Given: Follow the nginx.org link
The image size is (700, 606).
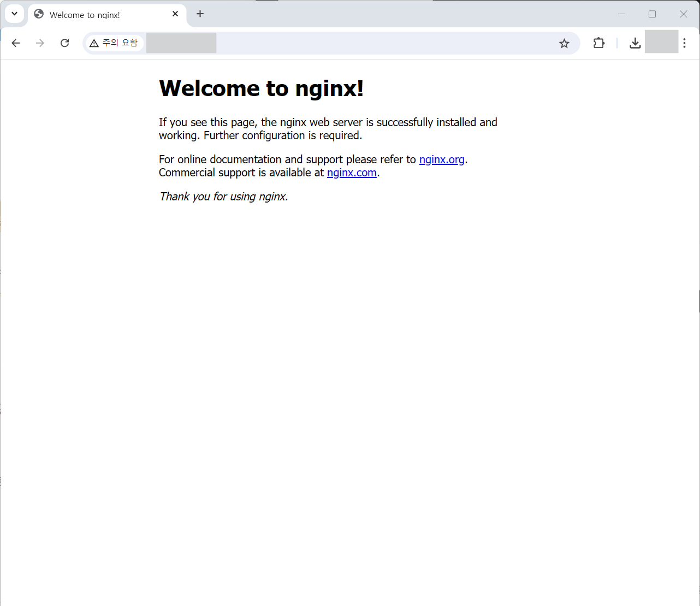Looking at the screenshot, I should (442, 159).
